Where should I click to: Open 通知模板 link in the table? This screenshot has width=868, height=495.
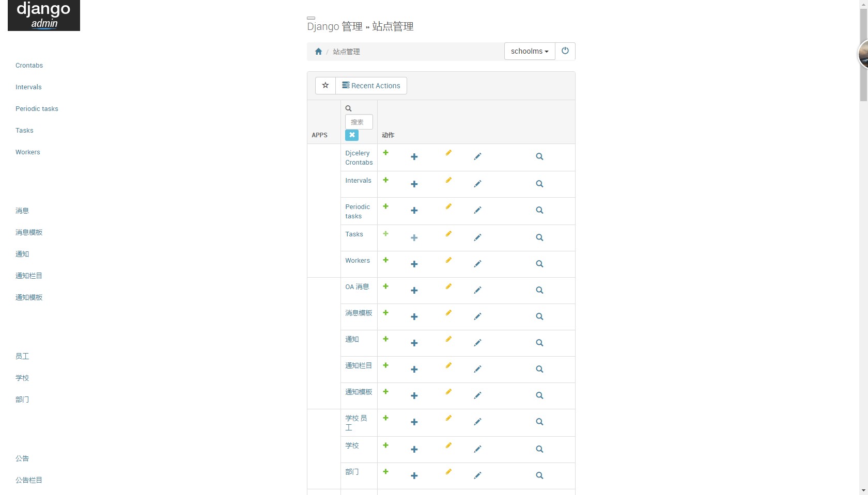click(x=359, y=392)
